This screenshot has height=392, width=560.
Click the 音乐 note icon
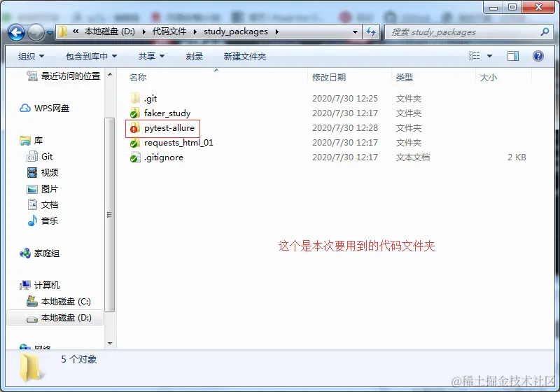coord(32,220)
